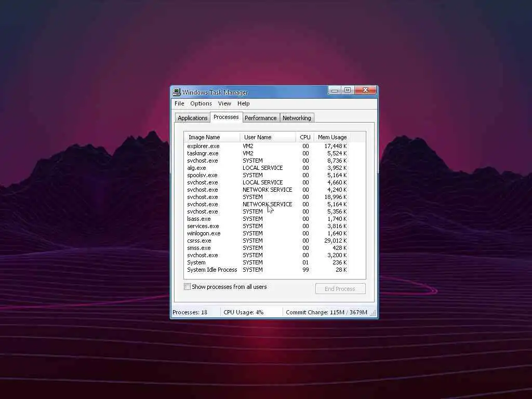This screenshot has height=399, width=532.
Task: Switch to the Performance tab
Action: (x=261, y=118)
